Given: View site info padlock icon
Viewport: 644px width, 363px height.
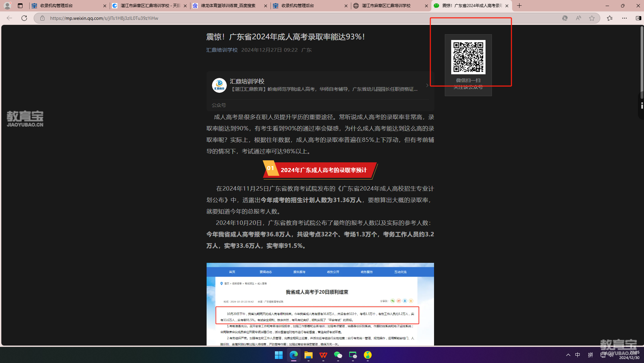Looking at the screenshot, I should tap(42, 18).
